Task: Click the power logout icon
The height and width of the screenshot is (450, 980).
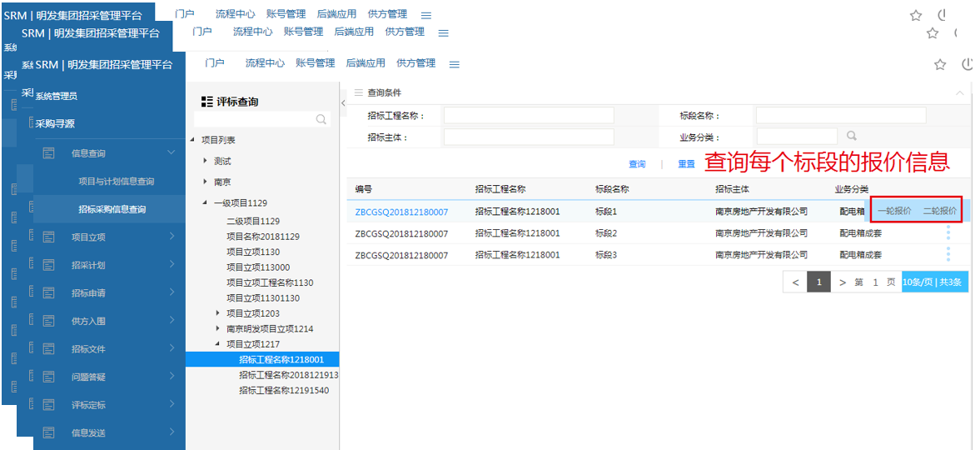Action: [x=968, y=64]
